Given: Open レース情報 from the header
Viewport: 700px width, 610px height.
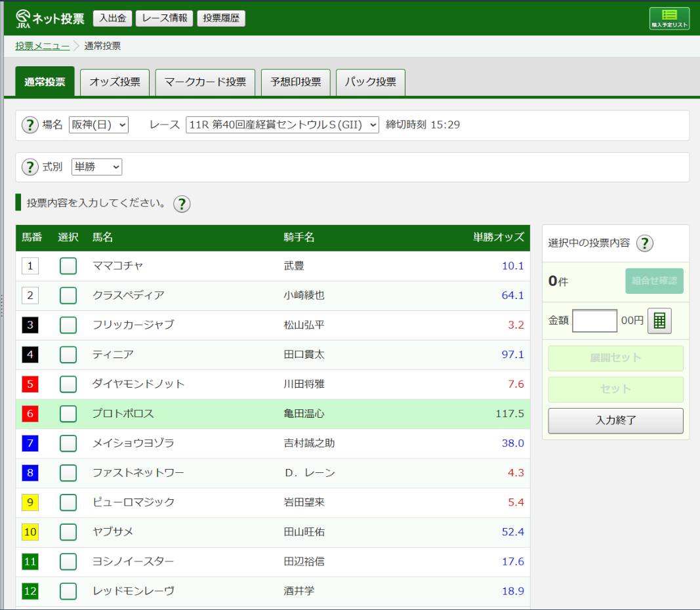Looking at the screenshot, I should point(164,18).
